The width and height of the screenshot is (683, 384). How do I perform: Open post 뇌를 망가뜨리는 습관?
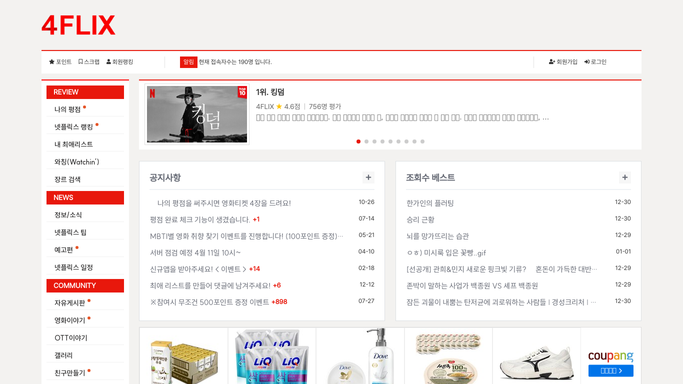tap(437, 236)
